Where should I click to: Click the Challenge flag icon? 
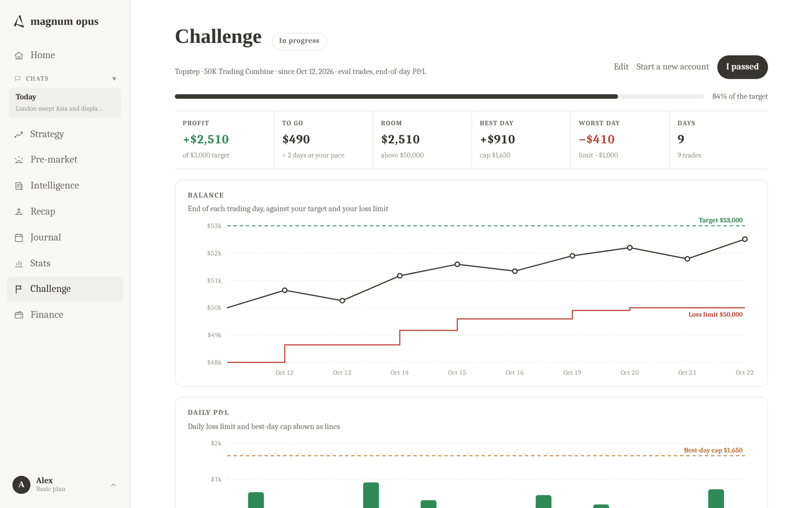[x=19, y=289]
